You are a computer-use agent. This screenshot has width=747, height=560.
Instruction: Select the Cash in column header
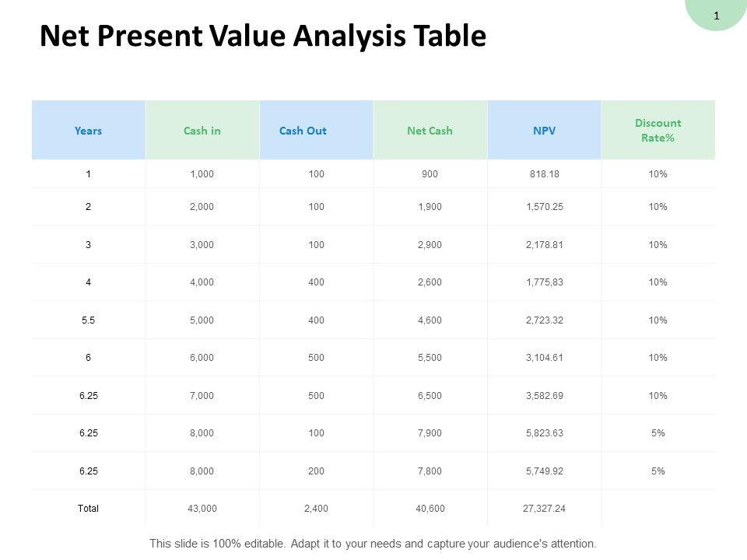coord(202,131)
